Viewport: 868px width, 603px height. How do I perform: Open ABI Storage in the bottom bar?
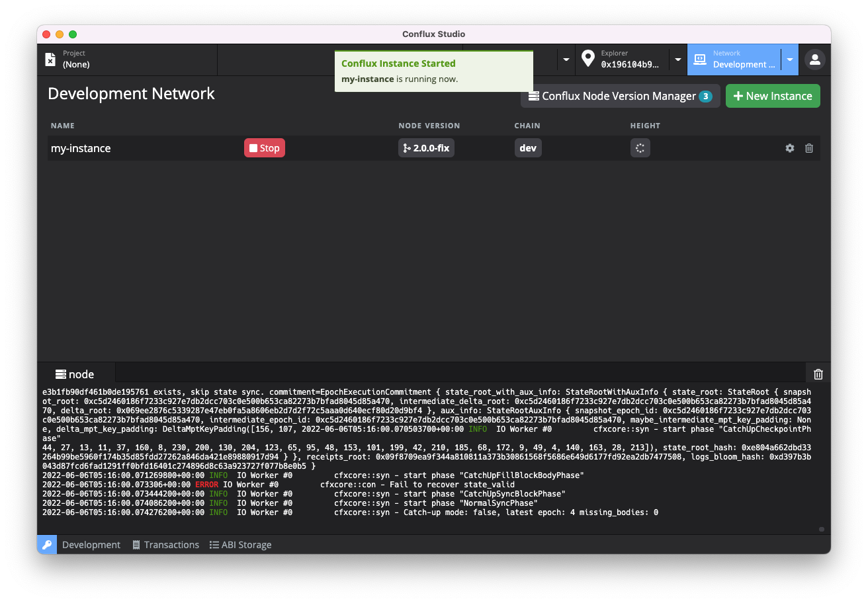coord(240,545)
